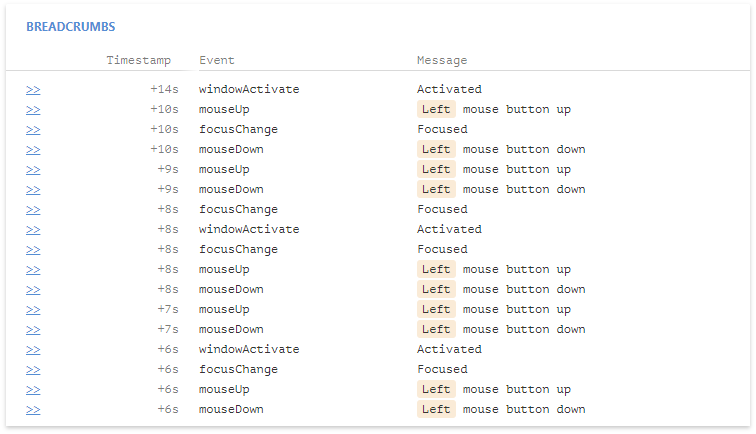Open the >> link for +6s windowActivate

point(33,350)
